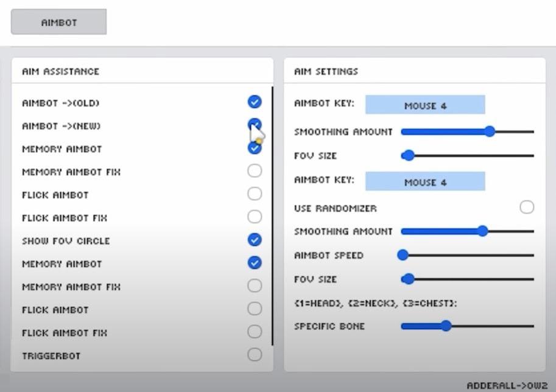Screen dimensions: 556x392
Task: Toggle the Aimbot ->(Old) checkbox
Action: pos(255,102)
